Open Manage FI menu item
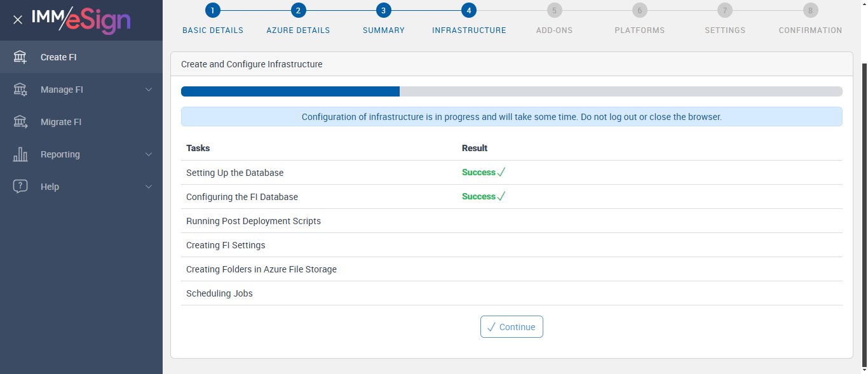 coord(81,90)
